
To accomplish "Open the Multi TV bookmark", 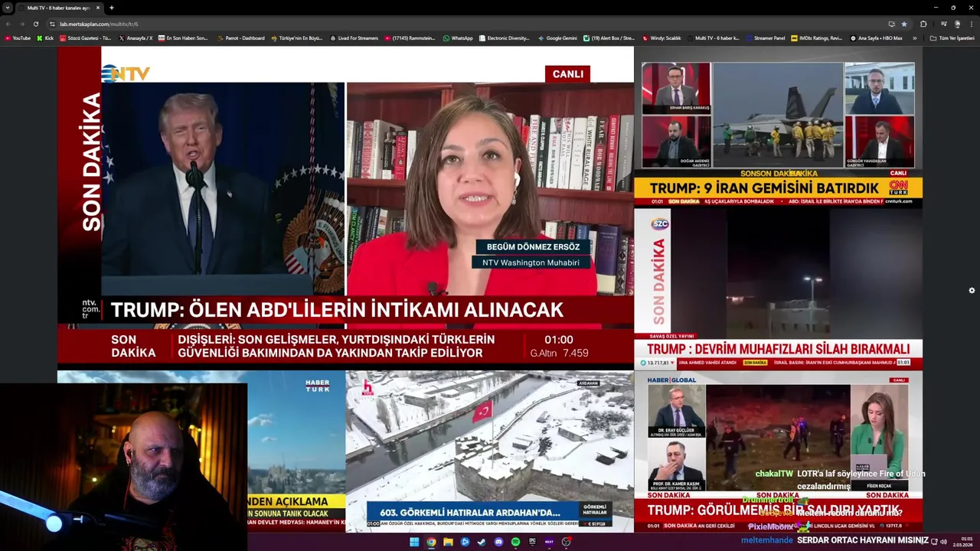I will click(713, 37).
